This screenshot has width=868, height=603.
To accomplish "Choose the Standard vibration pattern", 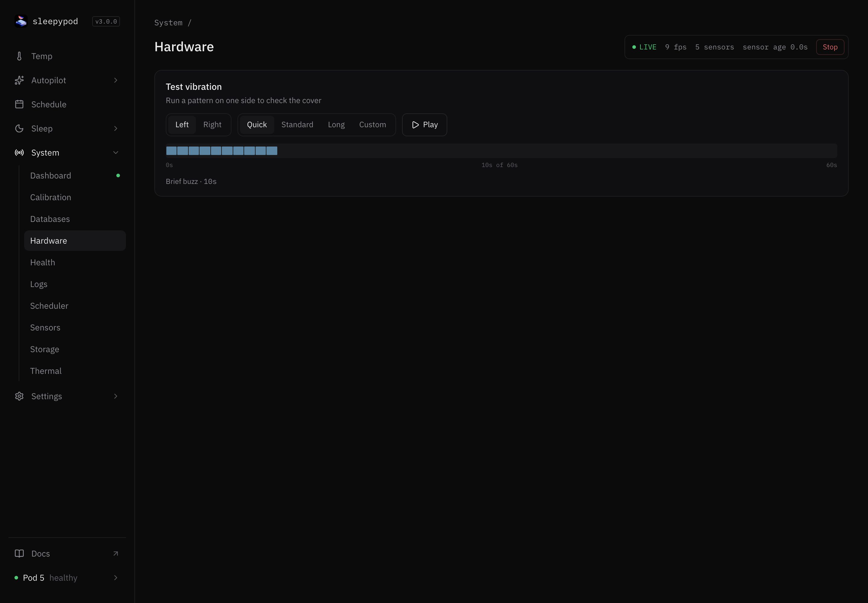I will pos(297,125).
